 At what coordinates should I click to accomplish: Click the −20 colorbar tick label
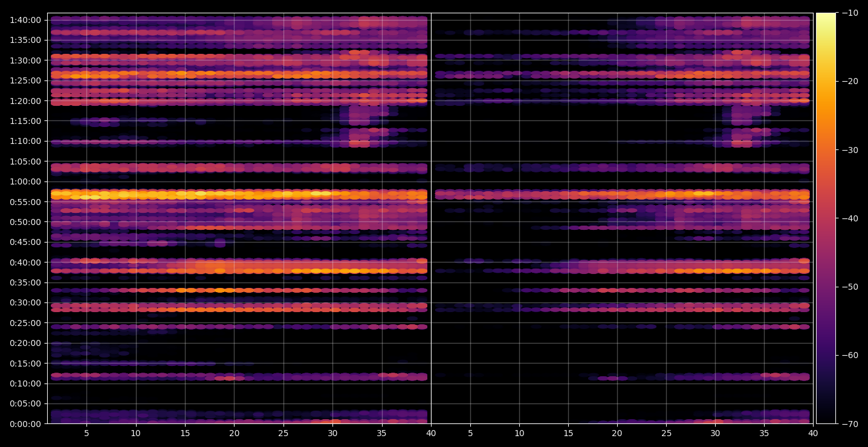[x=850, y=81]
